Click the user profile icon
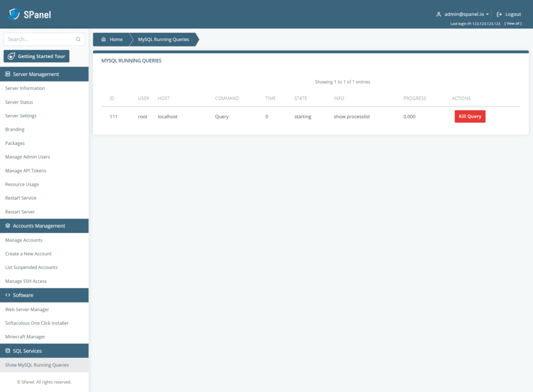The height and width of the screenshot is (392, 533). coord(438,14)
